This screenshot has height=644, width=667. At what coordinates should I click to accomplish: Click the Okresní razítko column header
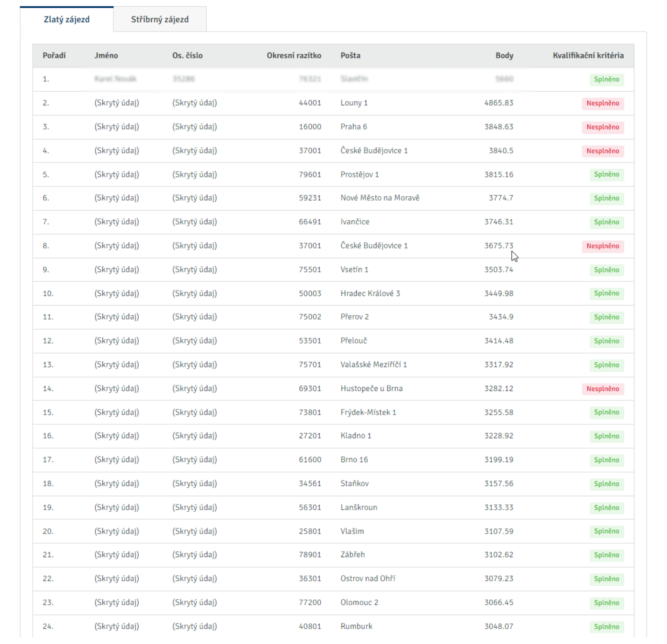(x=294, y=55)
